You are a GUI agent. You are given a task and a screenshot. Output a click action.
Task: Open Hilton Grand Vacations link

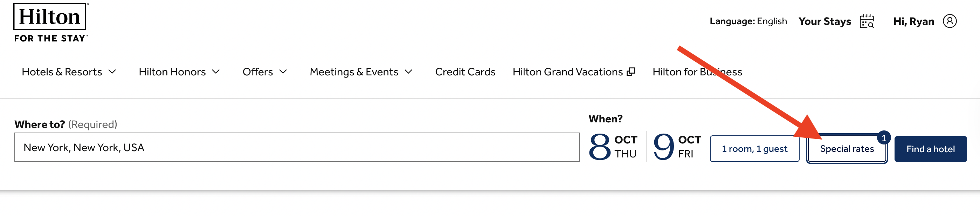pos(567,72)
